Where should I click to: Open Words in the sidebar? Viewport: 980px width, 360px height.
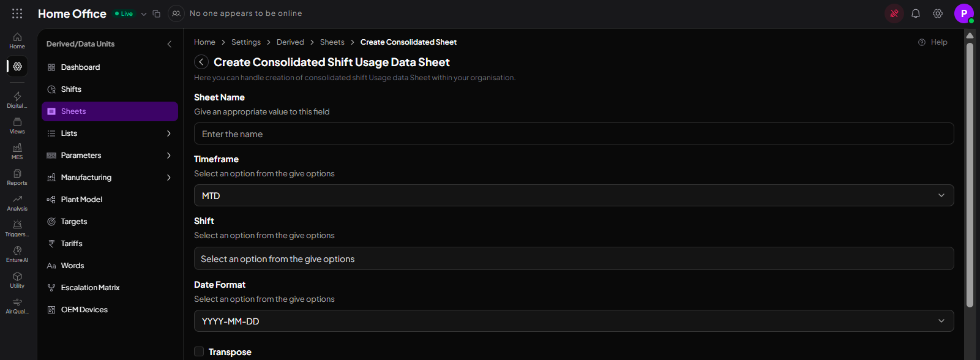(110, 266)
